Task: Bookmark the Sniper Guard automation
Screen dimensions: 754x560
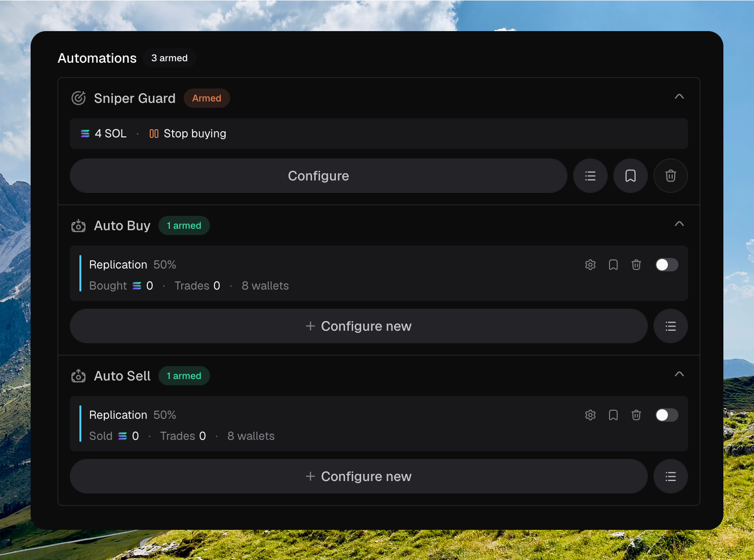Action: point(631,176)
